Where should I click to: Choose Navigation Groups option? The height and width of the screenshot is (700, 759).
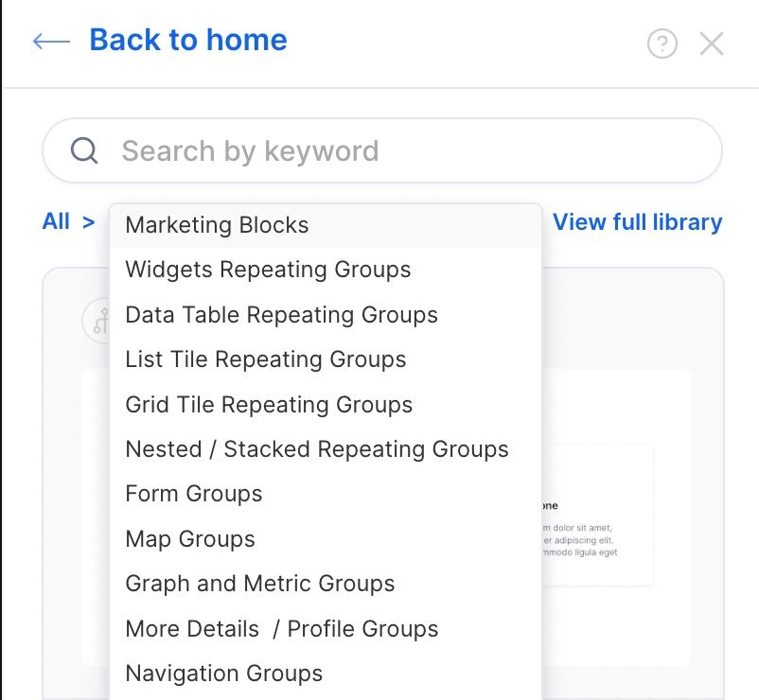pos(223,674)
